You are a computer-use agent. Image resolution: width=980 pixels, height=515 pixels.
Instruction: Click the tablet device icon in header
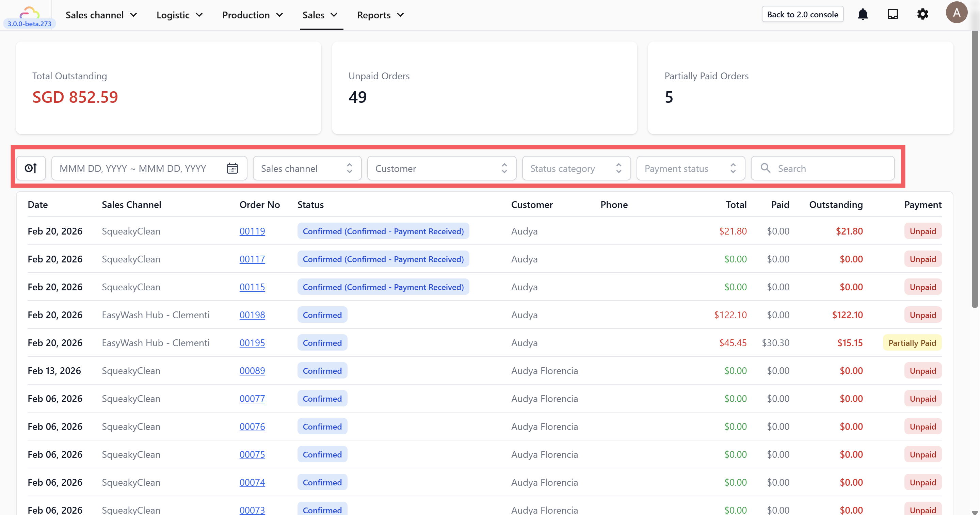coord(893,14)
